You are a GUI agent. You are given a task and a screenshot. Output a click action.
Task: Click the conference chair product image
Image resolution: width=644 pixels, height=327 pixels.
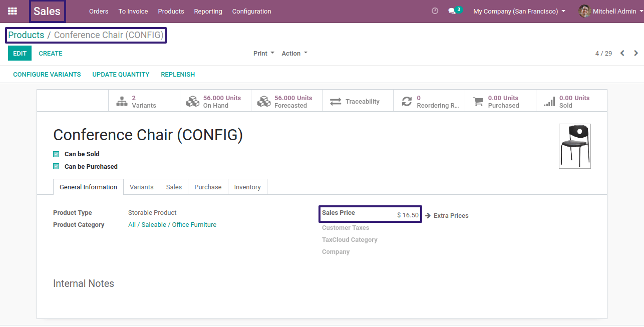(x=575, y=146)
